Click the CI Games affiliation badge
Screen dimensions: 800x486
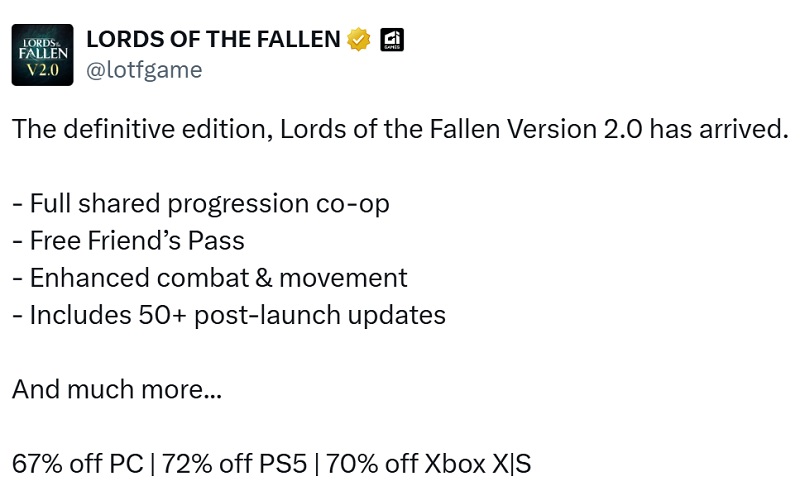pos(392,40)
